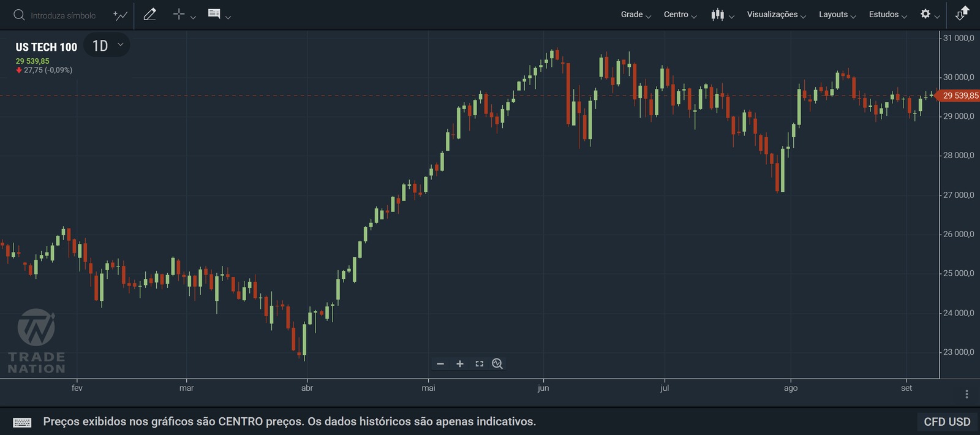Image resolution: width=980 pixels, height=435 pixels.
Task: Click the Preços exibidos nos gráficos disclaimer text
Action: 290,422
